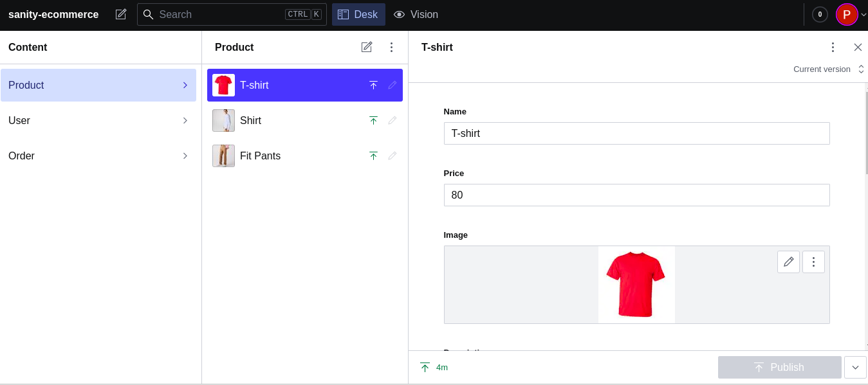This screenshot has height=385, width=868.
Task: Edit image with the pencil button
Action: [x=788, y=262]
